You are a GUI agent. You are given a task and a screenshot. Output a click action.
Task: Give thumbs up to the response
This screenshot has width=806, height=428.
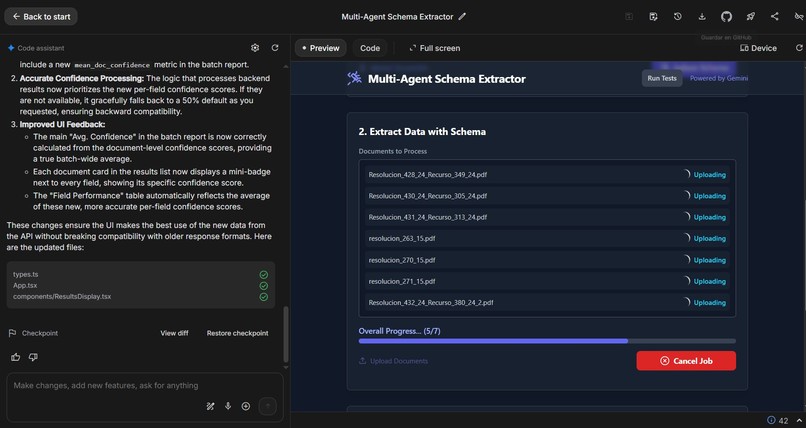15,357
